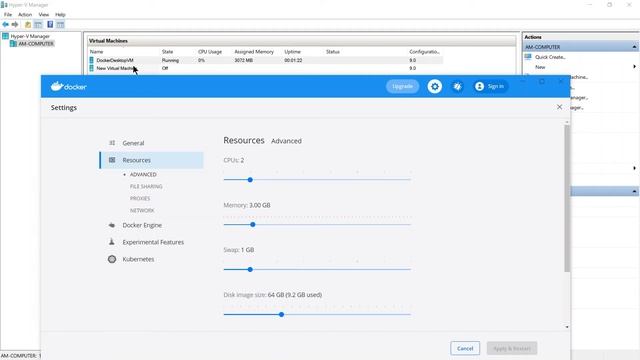Click the General settings icon
640x360 pixels.
coord(112,143)
